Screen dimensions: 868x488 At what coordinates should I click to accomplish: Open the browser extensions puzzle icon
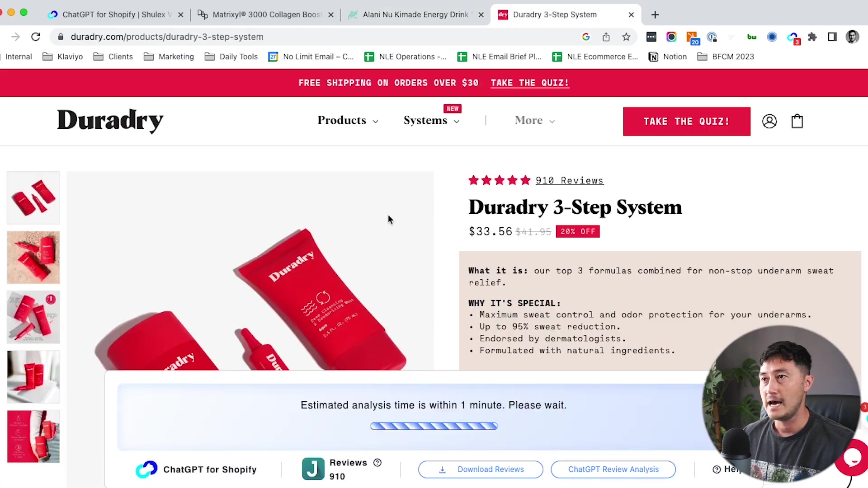812,37
